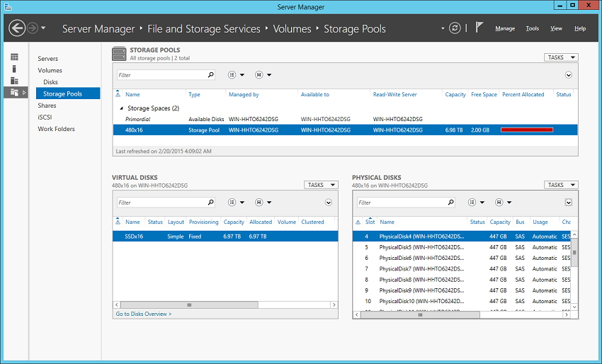
Task: Expand the Storage Pools filter criteria chevron
Action: click(569, 75)
